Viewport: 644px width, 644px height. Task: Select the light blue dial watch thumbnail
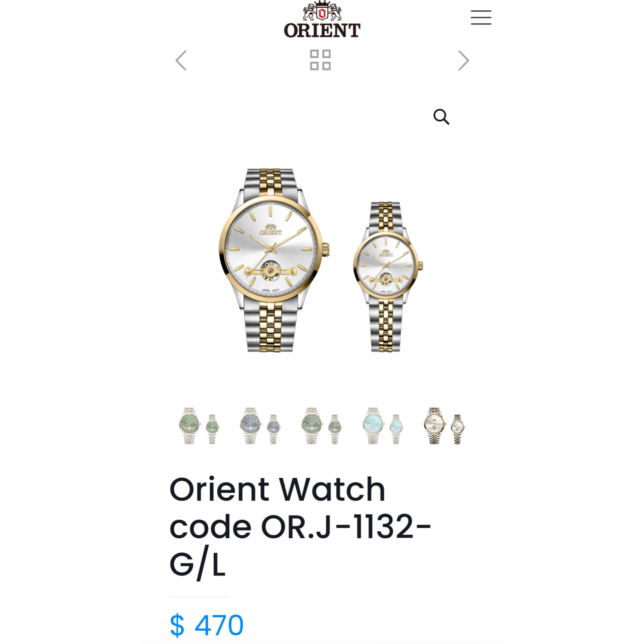[x=383, y=426]
